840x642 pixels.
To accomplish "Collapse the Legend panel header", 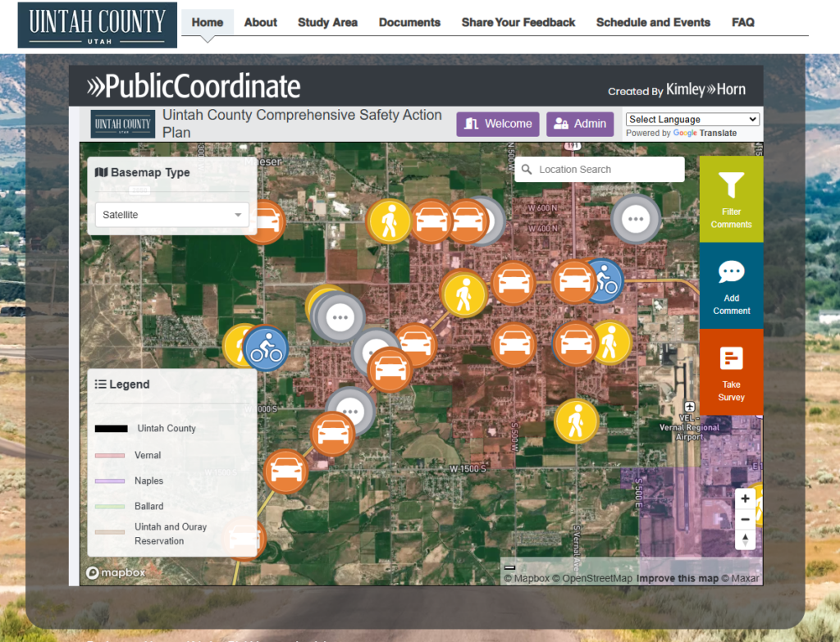I will [x=122, y=385].
